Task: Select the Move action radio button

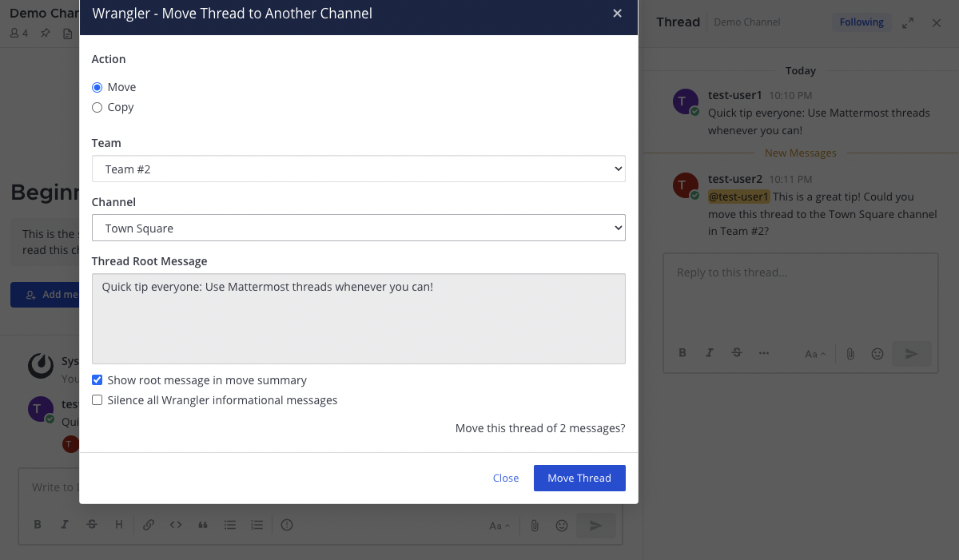Action: 97,88
